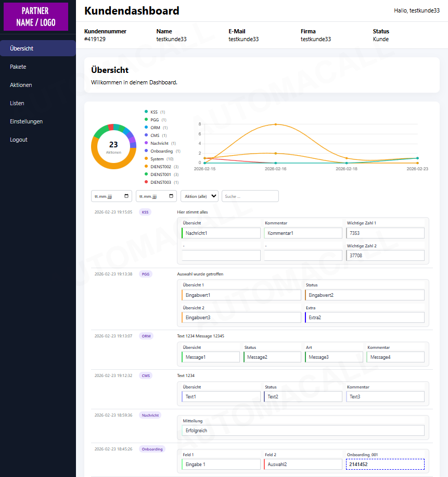Viewport: 448px width, 477px height.
Task: Click the Onboarding tag badge in action list
Action: [x=152, y=449]
